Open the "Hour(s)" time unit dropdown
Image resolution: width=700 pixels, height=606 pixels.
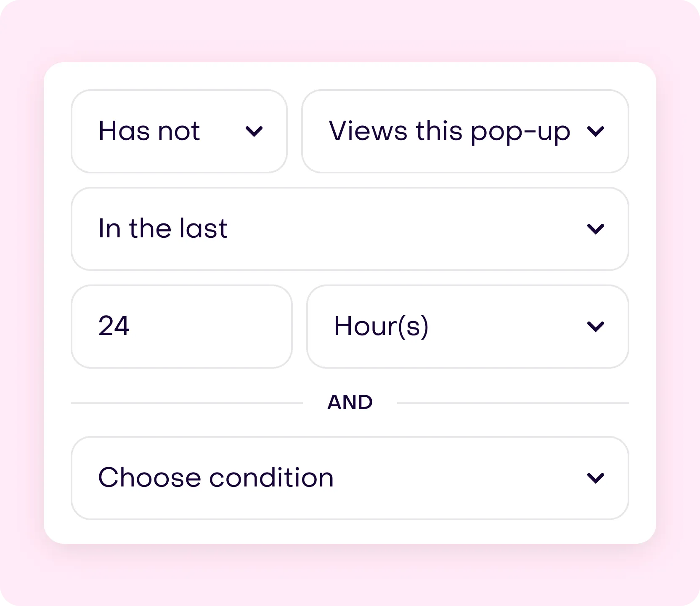pos(467,327)
